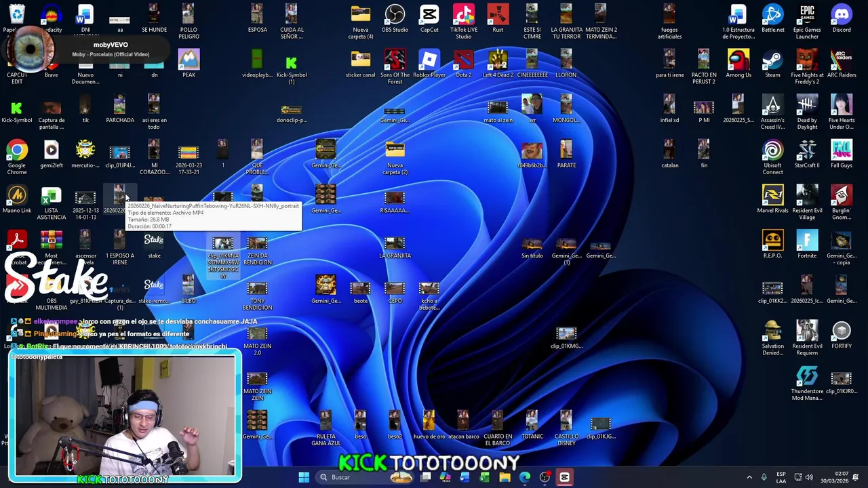Switch the ESP LAA input language
This screenshot has height=488, width=868.
[x=781, y=477]
